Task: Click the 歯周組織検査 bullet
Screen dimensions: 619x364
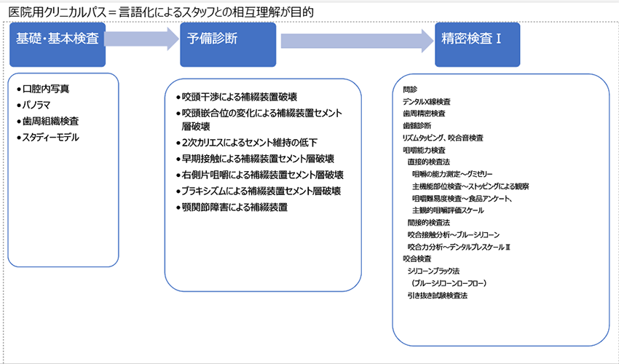Action: [48, 121]
